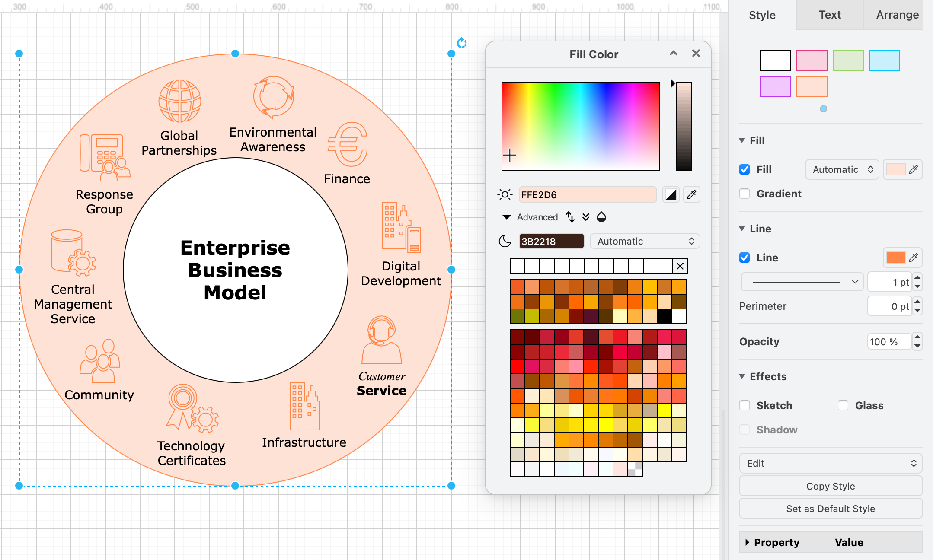Screen dimensions: 933x560
Task: Click the black-white default color icon
Action: click(671, 195)
